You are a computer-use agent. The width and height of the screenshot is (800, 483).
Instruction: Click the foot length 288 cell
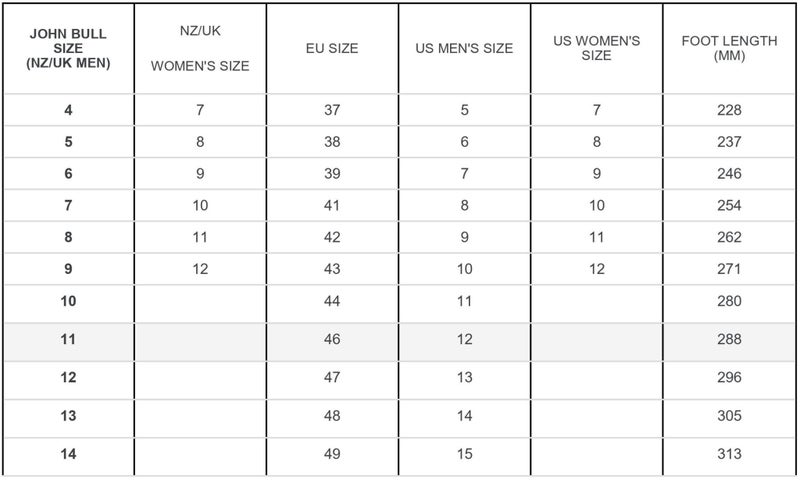coord(729,339)
